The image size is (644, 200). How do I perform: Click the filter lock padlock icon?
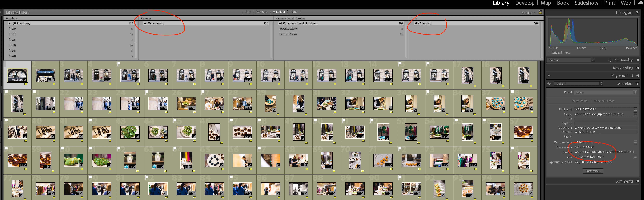click(540, 12)
